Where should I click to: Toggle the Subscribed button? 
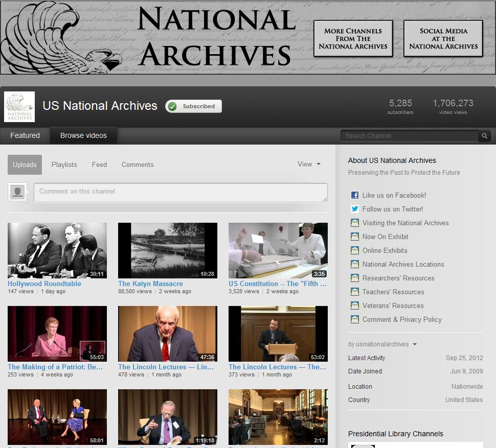coord(193,106)
